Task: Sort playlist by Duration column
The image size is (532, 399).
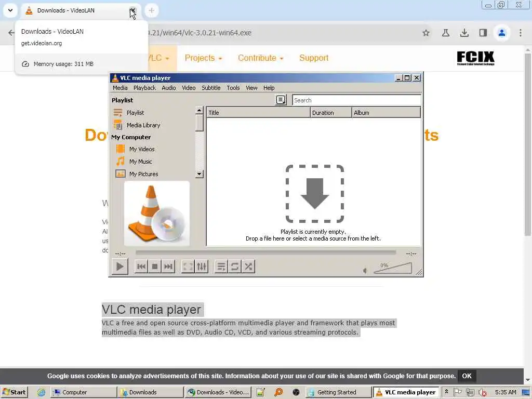Action: [331, 113]
